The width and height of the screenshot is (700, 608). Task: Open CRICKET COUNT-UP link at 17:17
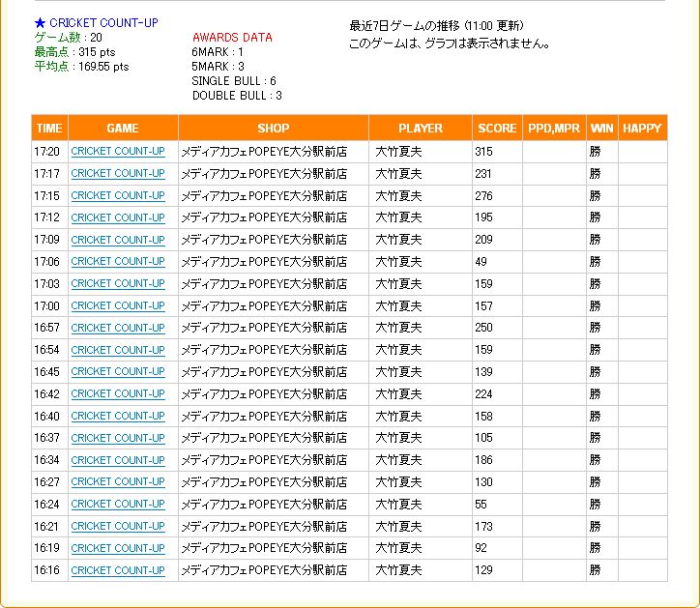(x=118, y=173)
